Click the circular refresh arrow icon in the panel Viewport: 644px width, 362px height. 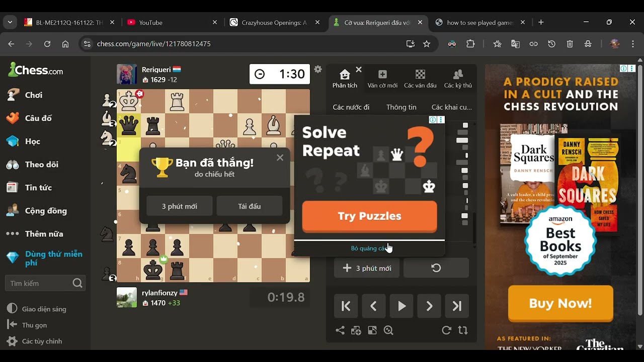tap(446, 330)
